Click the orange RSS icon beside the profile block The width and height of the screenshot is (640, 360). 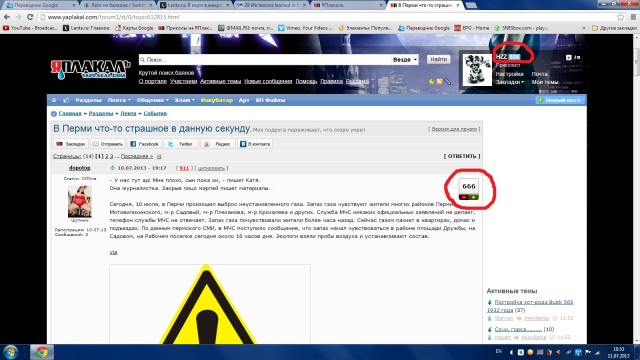440,82
